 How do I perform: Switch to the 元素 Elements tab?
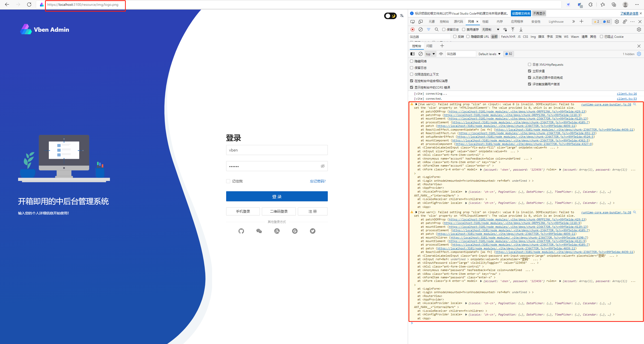pos(432,22)
